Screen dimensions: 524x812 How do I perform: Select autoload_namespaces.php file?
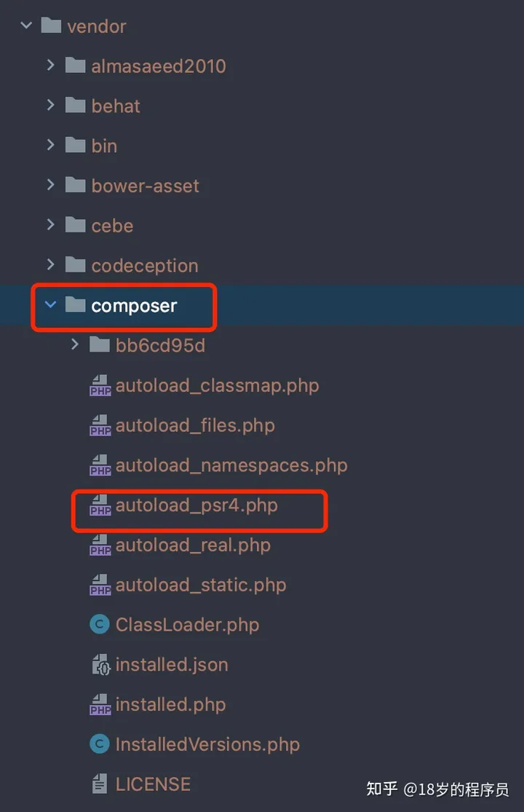point(231,465)
